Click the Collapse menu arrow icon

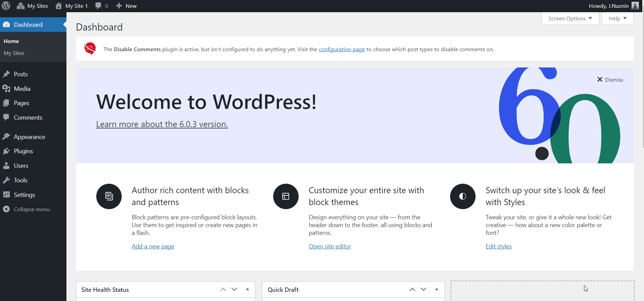coord(6,209)
